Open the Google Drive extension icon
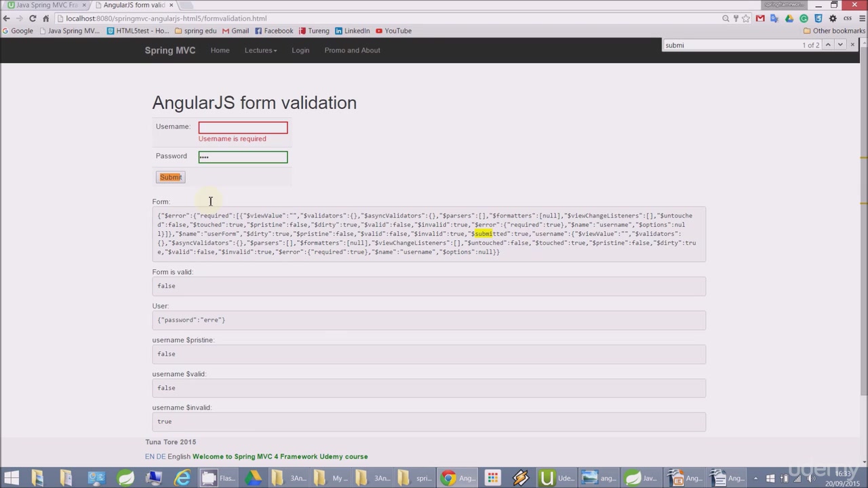The image size is (868, 488). coord(789,18)
